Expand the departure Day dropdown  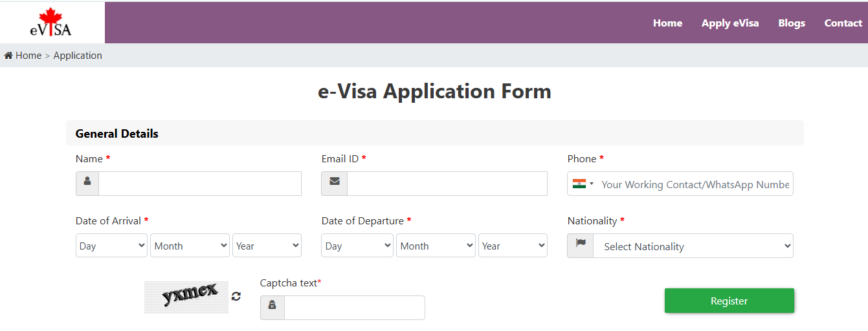(357, 246)
